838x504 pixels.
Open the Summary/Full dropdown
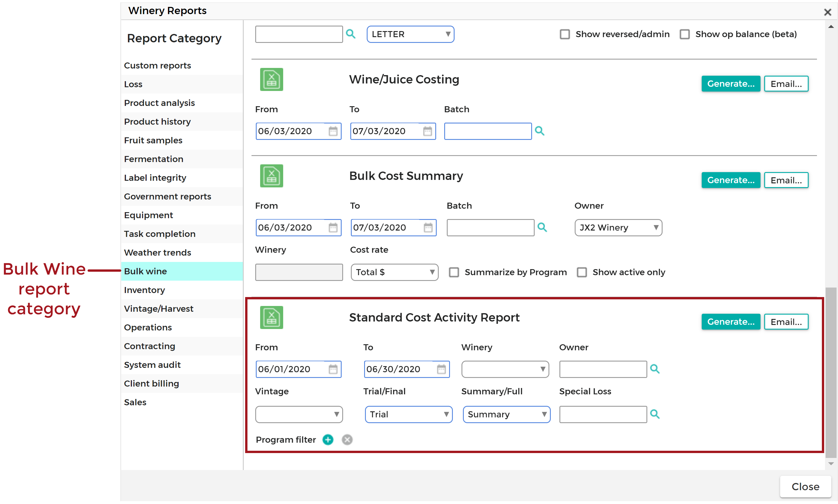[507, 414]
